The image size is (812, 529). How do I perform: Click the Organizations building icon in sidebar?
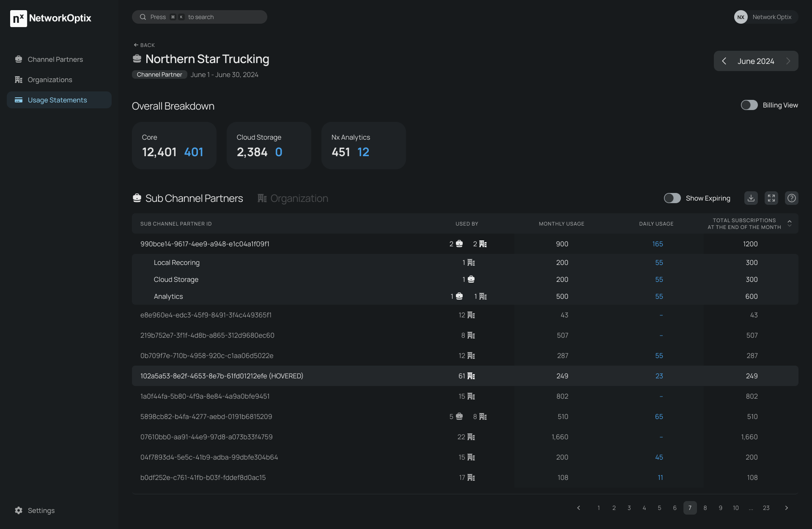[x=19, y=80]
